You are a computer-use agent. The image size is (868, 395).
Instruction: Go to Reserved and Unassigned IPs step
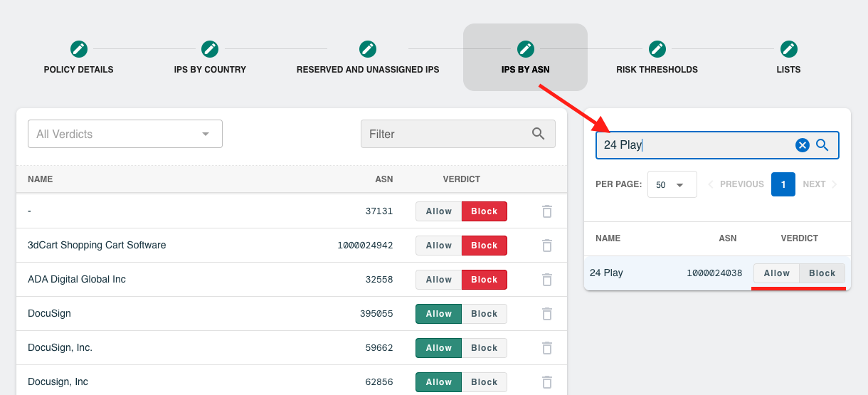point(368,58)
